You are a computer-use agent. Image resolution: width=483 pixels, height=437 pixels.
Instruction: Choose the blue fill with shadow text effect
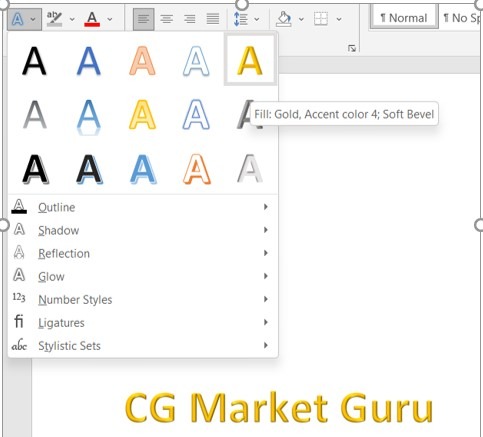pyautogui.click(x=89, y=61)
